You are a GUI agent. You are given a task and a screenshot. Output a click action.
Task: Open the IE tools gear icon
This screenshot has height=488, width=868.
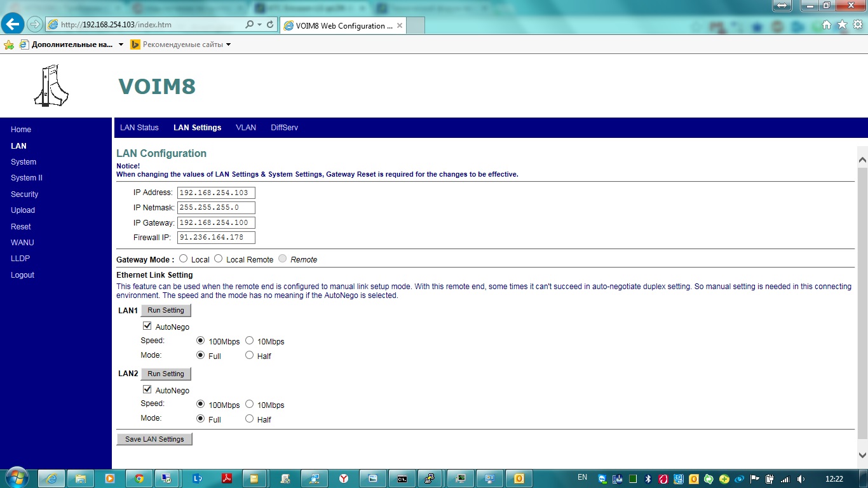click(857, 25)
